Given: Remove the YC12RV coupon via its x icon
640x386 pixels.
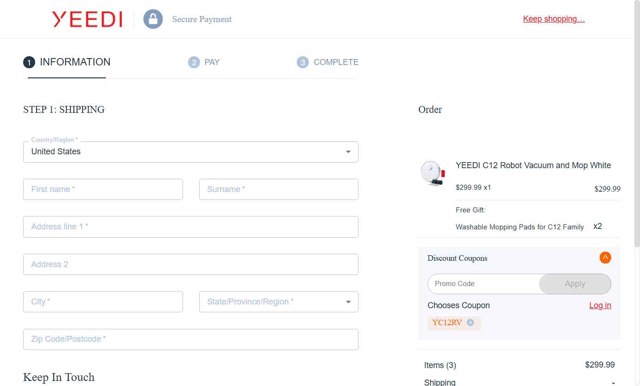Looking at the screenshot, I should tap(470, 322).
